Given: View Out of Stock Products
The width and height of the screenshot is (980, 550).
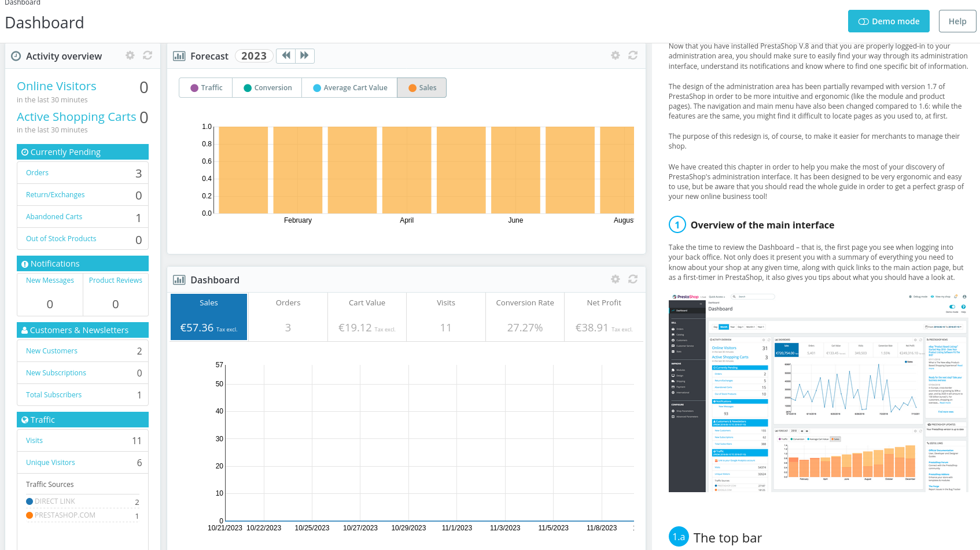Looking at the screenshot, I should 61,238.
